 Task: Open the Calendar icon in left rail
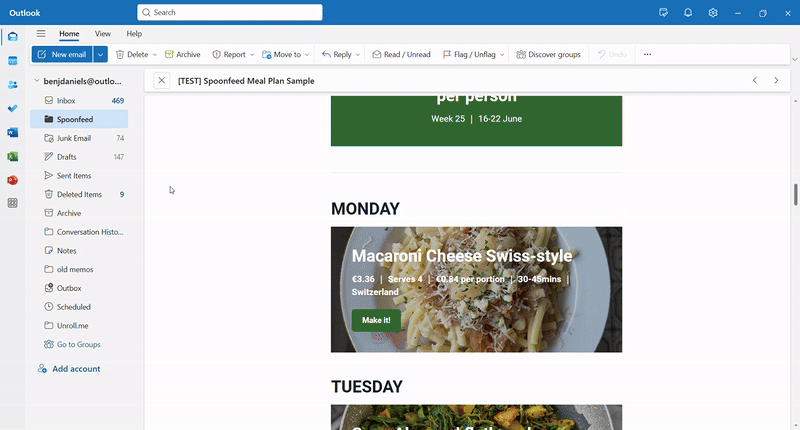[x=13, y=61]
